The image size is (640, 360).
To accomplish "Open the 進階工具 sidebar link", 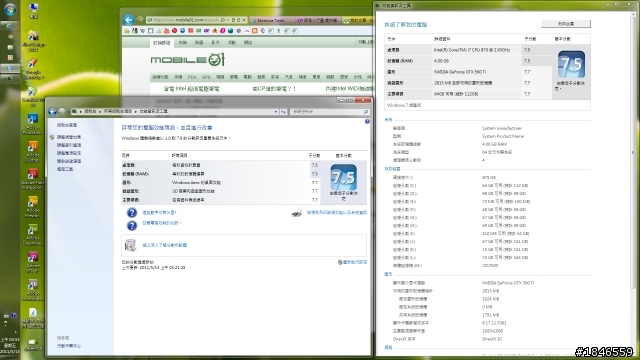I will click(x=65, y=169).
